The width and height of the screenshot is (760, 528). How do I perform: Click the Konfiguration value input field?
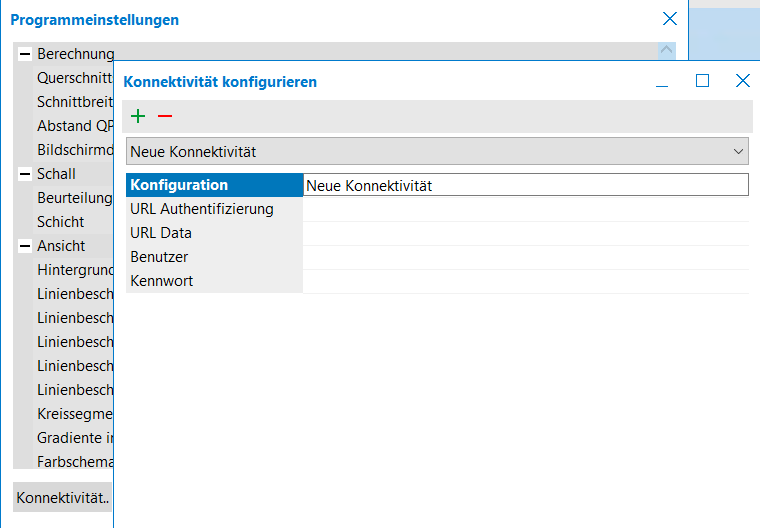[525, 185]
